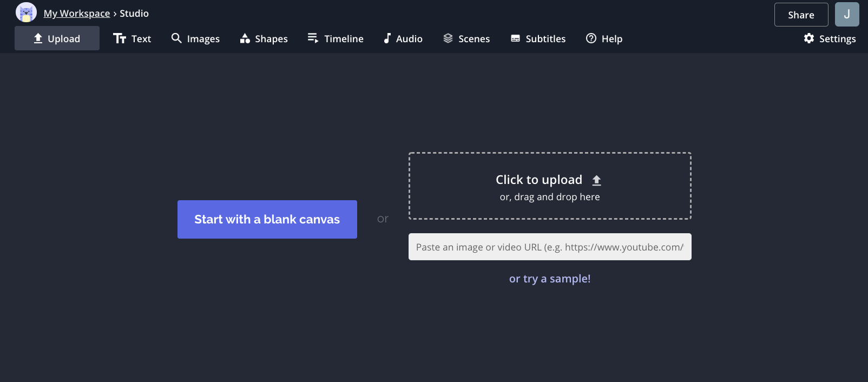Open the Scenes panel
The width and height of the screenshot is (868, 382).
466,38
